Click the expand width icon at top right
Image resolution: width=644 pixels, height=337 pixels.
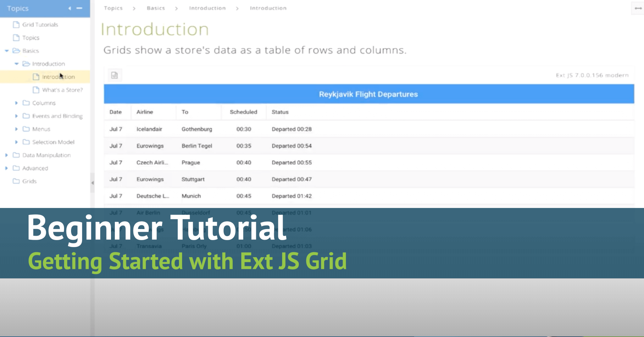tap(638, 8)
